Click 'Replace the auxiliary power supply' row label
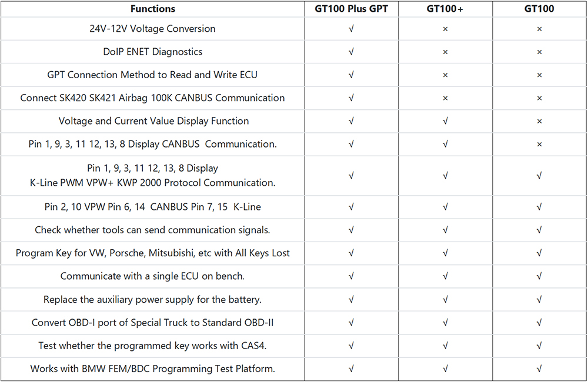This screenshot has height=382, width=588. (152, 300)
